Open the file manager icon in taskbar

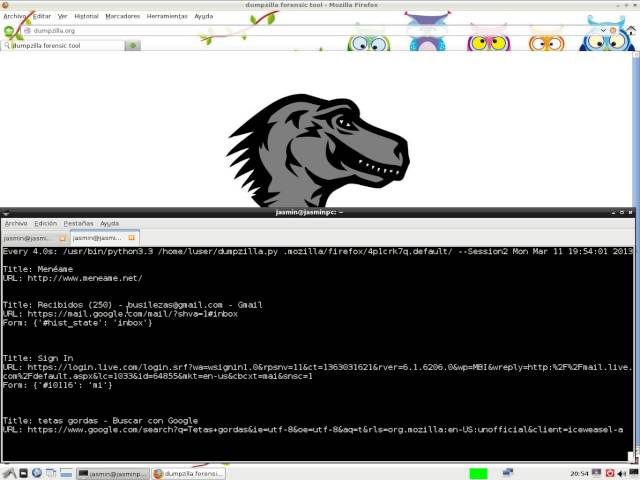tap(51, 473)
